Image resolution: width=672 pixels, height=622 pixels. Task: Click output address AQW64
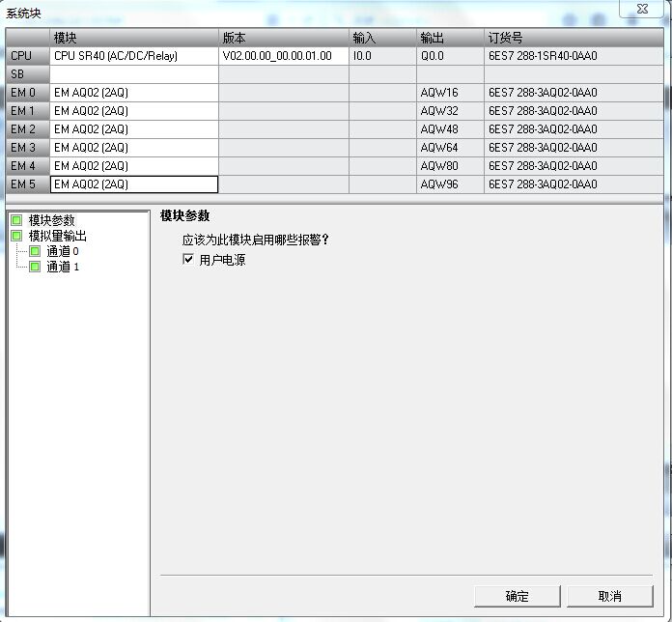[x=451, y=148]
